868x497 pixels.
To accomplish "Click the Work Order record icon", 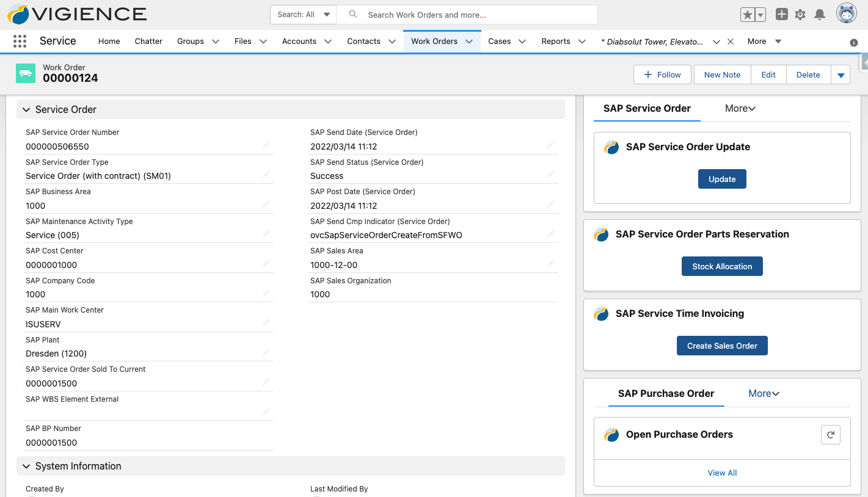I will (26, 73).
